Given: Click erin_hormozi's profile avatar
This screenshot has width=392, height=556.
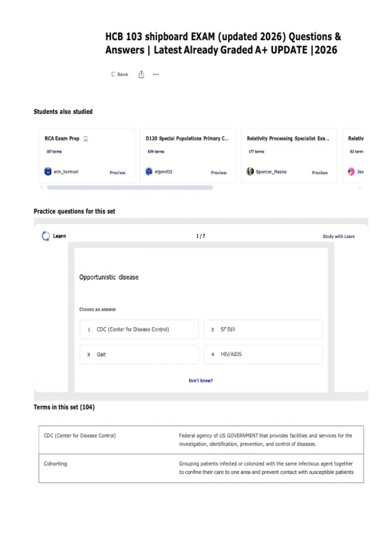Looking at the screenshot, I should pos(48,171).
